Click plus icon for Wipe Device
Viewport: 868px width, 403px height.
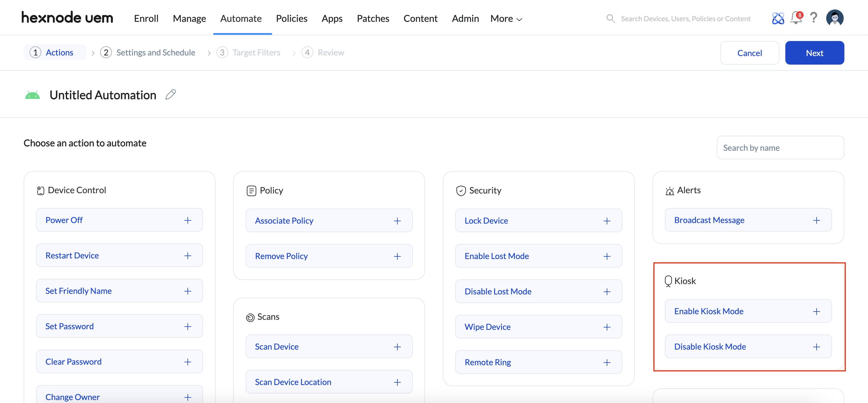point(606,327)
